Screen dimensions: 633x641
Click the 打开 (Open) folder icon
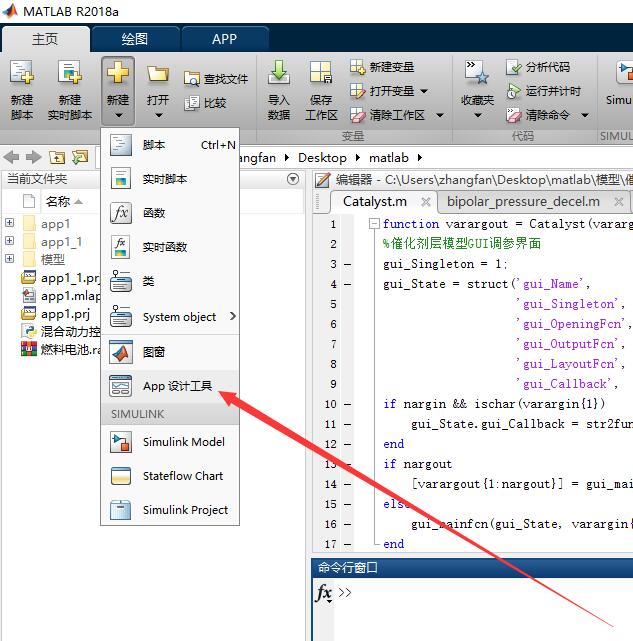tap(158, 74)
